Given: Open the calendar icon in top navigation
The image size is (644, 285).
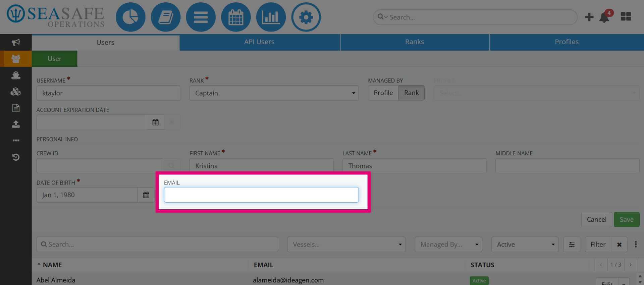Looking at the screenshot, I should click(236, 17).
